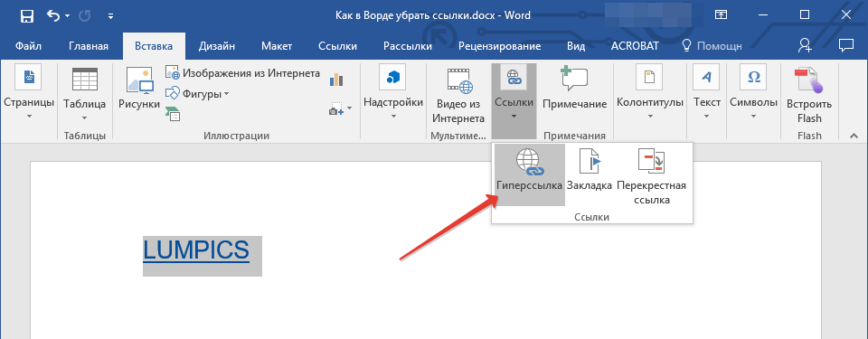This screenshot has height=339, width=868.
Task: Insert a Перекрестная ссылка cross-reference
Action: 652,176
